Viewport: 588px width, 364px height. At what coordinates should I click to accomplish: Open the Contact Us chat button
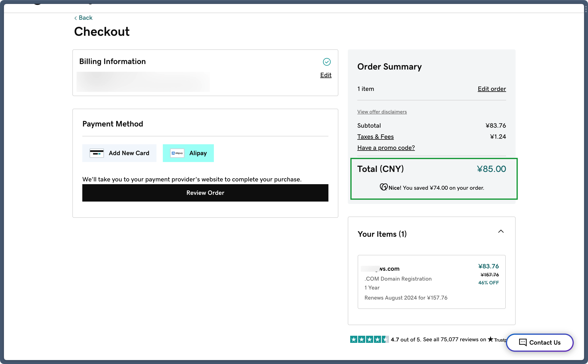pos(540,342)
